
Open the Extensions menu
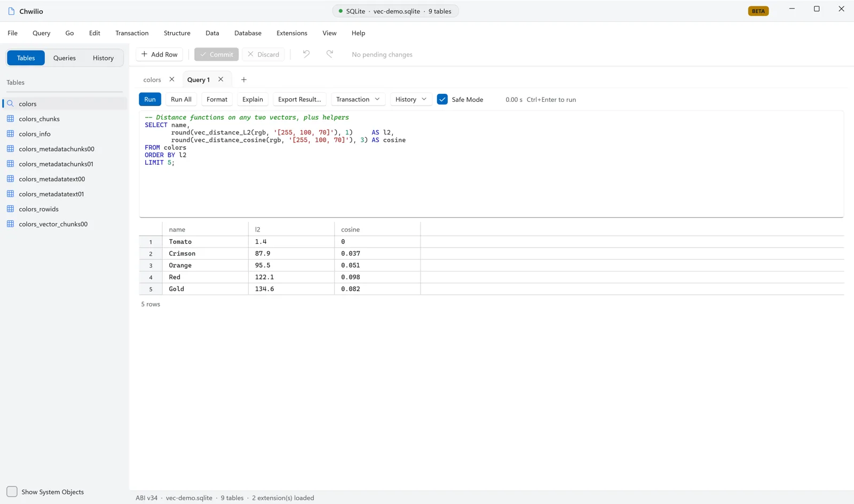[x=292, y=33]
